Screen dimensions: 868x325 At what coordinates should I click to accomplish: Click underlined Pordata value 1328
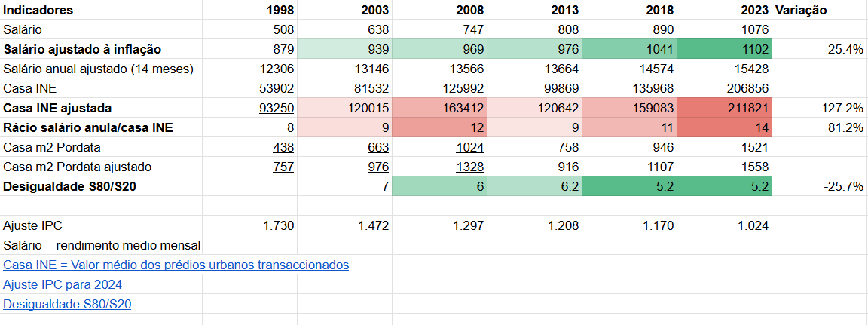tap(467, 167)
